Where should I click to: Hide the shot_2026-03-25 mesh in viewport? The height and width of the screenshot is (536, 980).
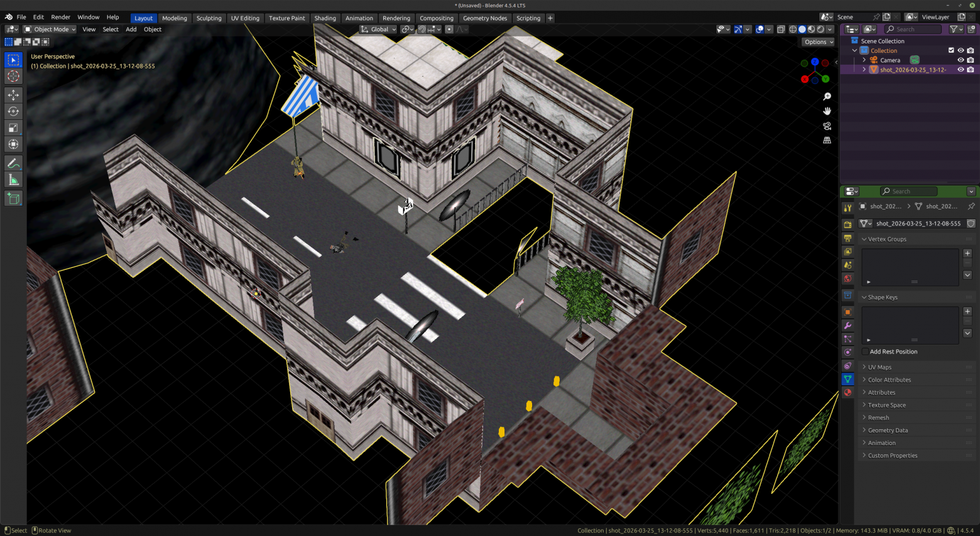961,70
